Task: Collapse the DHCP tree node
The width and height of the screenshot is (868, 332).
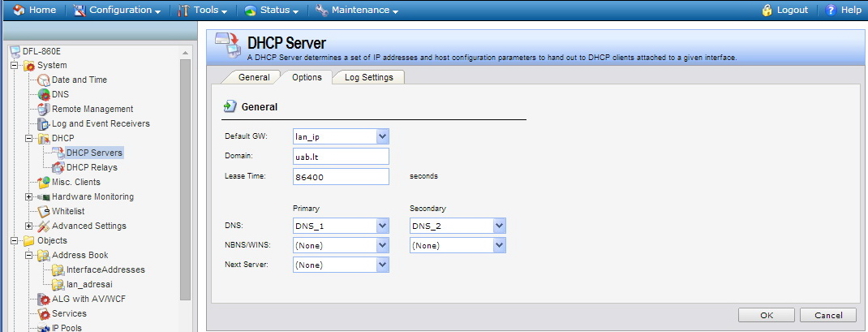Action: click(x=29, y=139)
